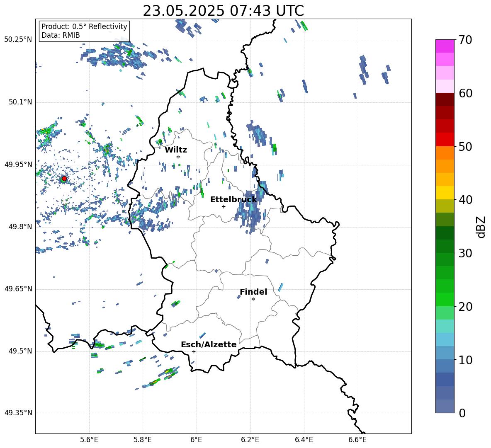Click the red radar location marker
Screen dimensions: 491x448
coord(64,179)
